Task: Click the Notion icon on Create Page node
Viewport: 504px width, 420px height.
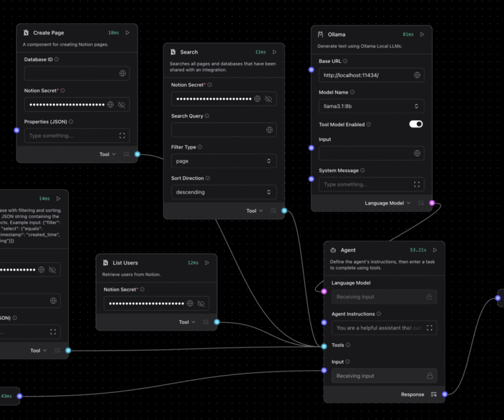Action: 26,33
